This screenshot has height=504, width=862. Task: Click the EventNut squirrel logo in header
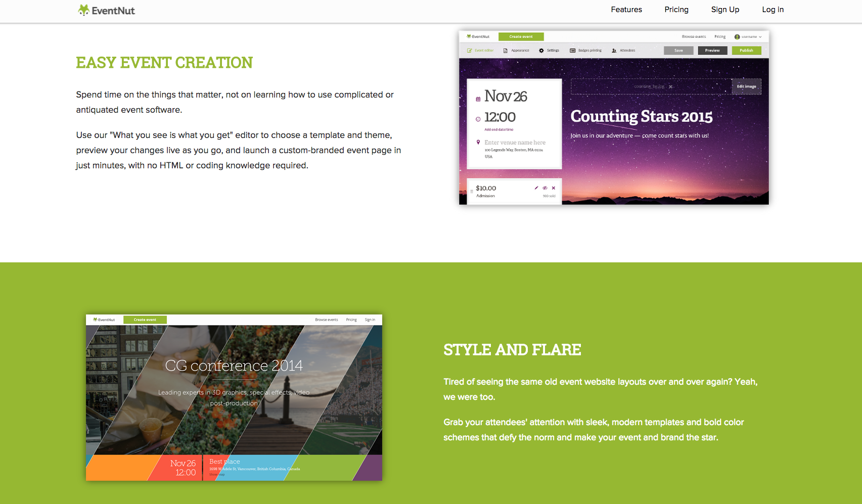click(84, 10)
